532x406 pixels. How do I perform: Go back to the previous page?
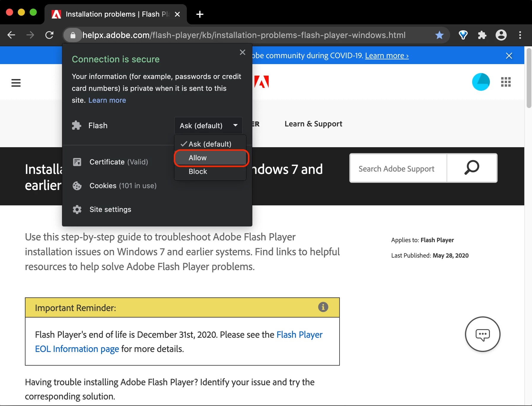click(11, 35)
